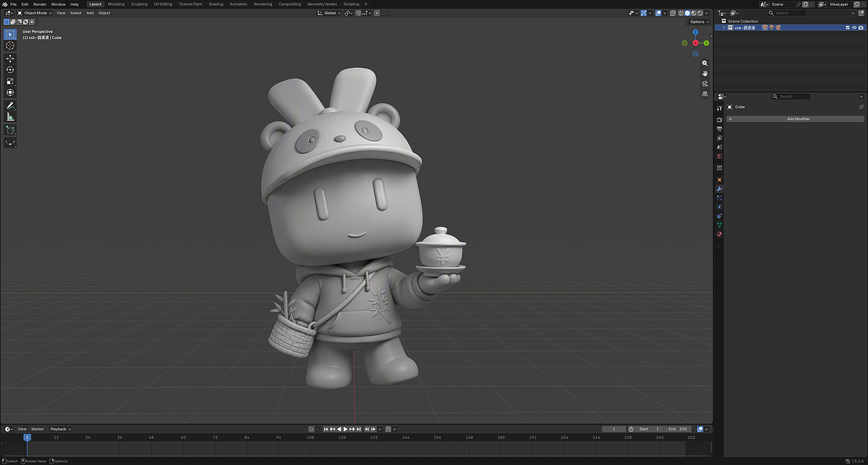Click the current frame number field

click(614, 429)
